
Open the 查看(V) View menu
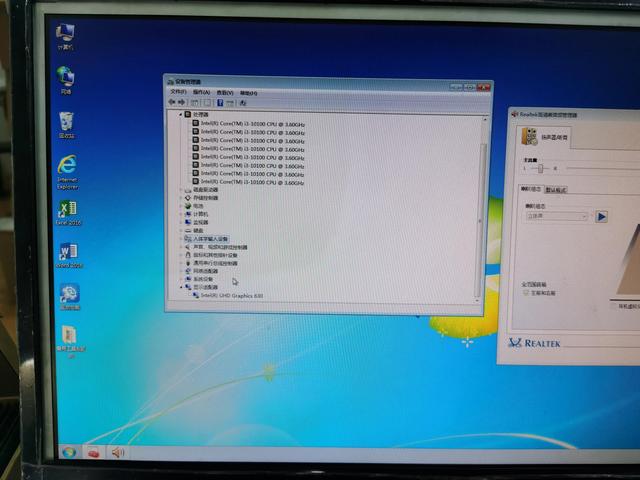[x=225, y=93]
